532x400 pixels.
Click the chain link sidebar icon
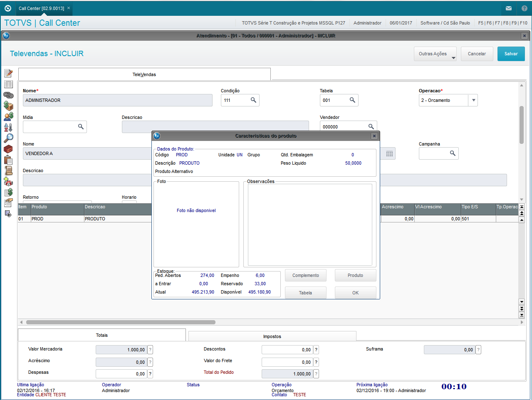[x=8, y=95]
